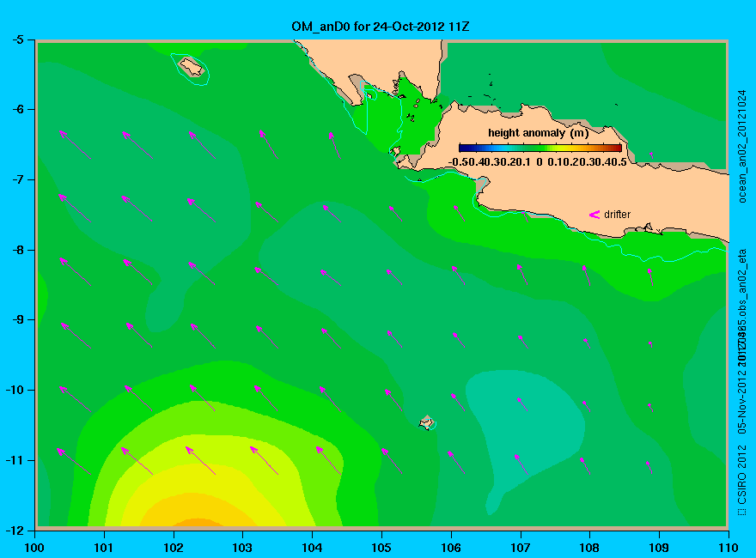Click the x-axis label '110'
756x558 pixels.
(x=729, y=548)
